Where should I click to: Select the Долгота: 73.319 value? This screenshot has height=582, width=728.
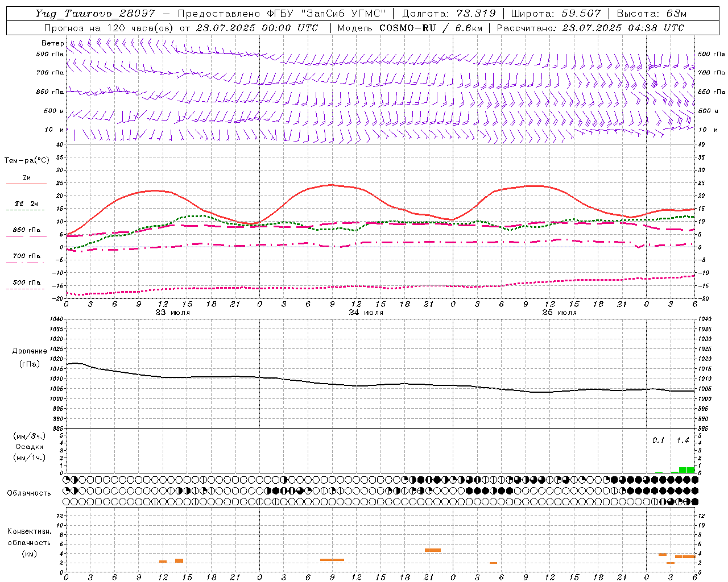(x=449, y=14)
